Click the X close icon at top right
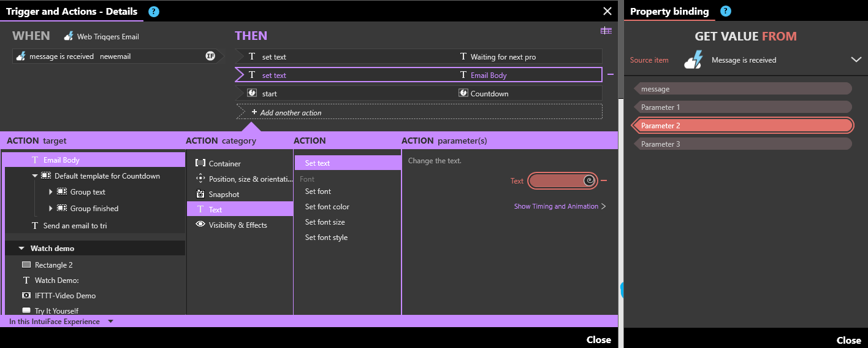 pyautogui.click(x=607, y=11)
